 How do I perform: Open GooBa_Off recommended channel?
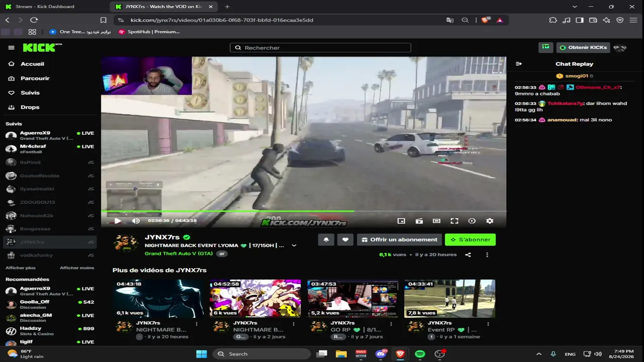point(50,304)
